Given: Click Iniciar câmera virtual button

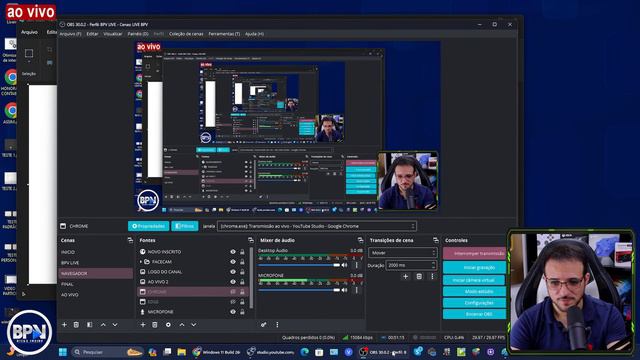Looking at the screenshot, I should pos(475,280).
